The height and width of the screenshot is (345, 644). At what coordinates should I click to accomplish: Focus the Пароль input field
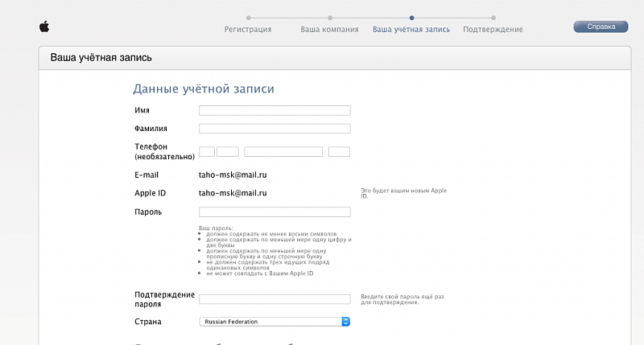pos(275,212)
